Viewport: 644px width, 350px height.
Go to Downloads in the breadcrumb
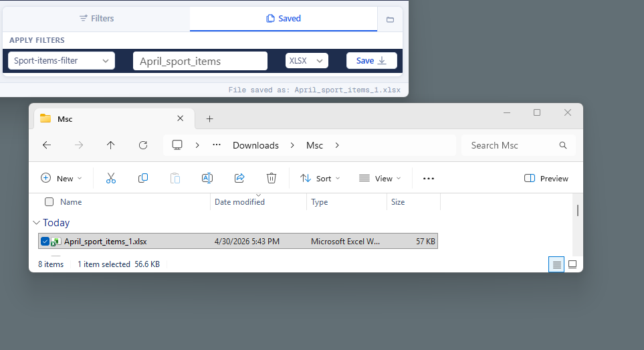click(255, 145)
